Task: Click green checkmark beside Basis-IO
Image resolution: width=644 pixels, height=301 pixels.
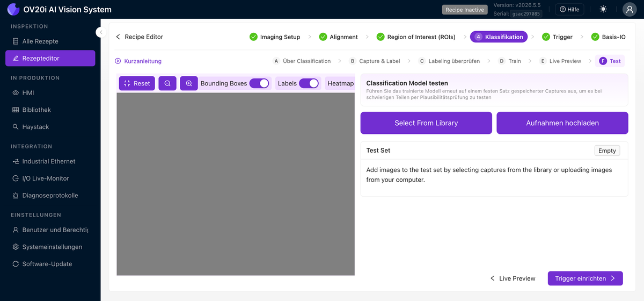Action: coord(595,37)
